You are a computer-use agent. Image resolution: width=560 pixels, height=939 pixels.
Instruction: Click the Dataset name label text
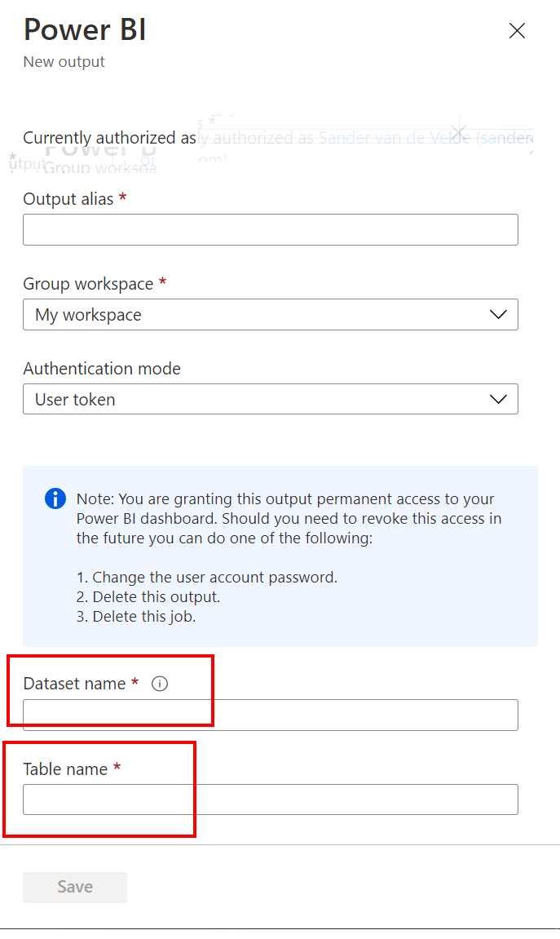(74, 684)
